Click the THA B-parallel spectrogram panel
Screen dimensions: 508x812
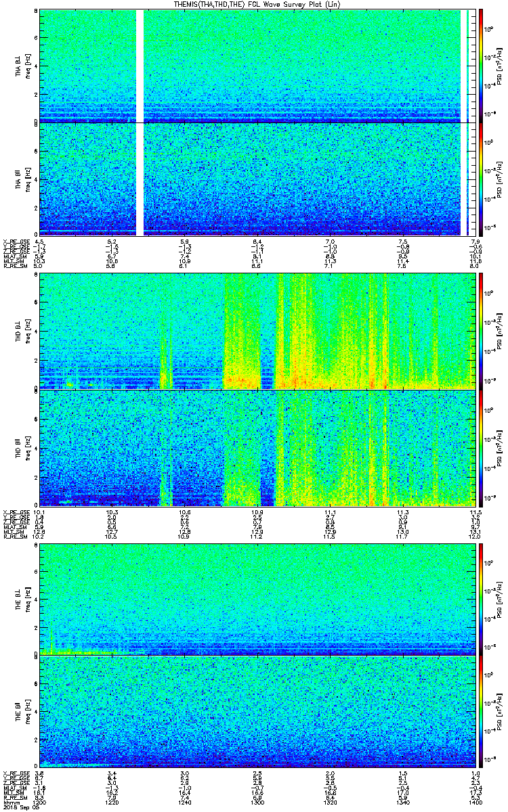[256, 179]
